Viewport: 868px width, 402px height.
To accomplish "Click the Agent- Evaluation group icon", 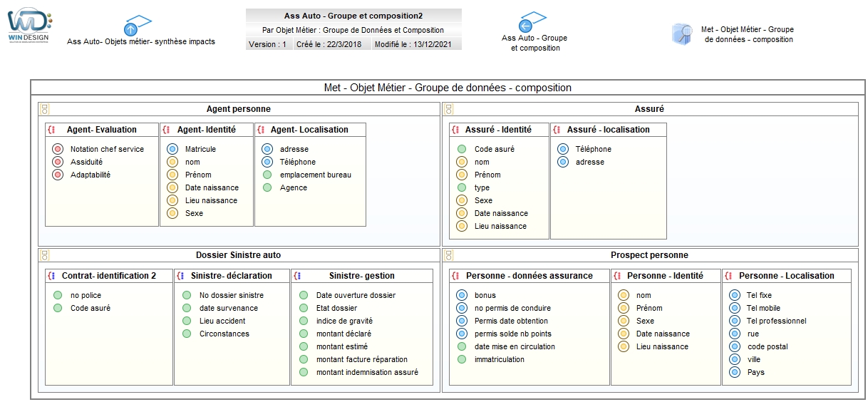I will tap(51, 130).
